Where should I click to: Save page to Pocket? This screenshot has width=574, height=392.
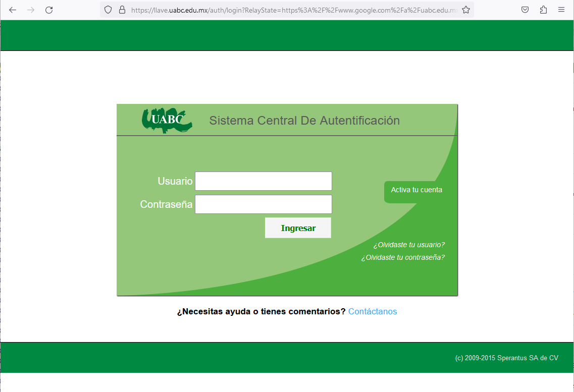coord(525,10)
